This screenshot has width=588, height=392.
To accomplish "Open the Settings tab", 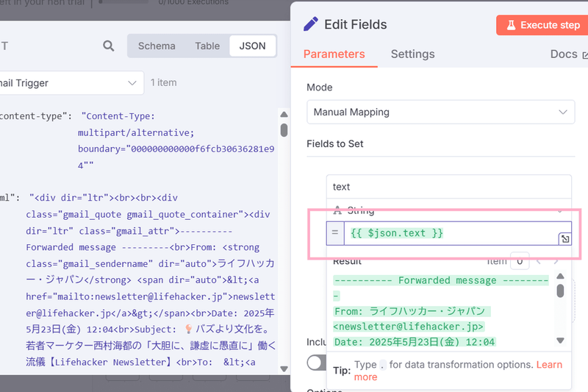I will [412, 54].
